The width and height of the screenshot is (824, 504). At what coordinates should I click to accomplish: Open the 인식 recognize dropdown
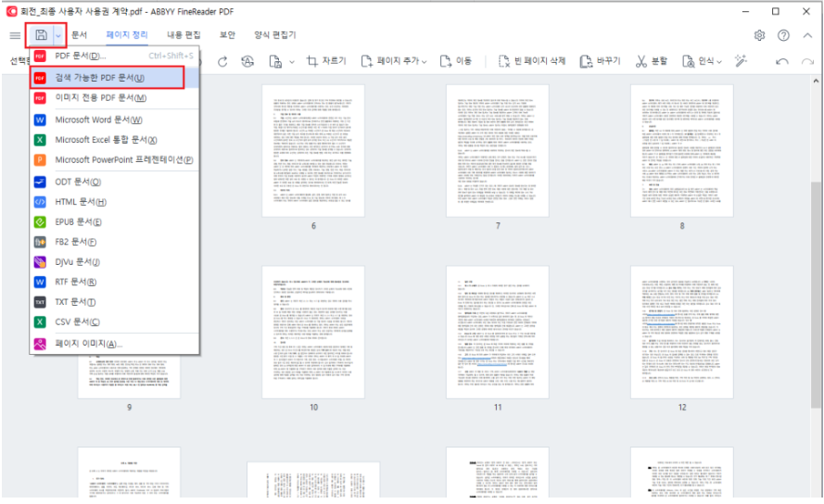(702, 61)
